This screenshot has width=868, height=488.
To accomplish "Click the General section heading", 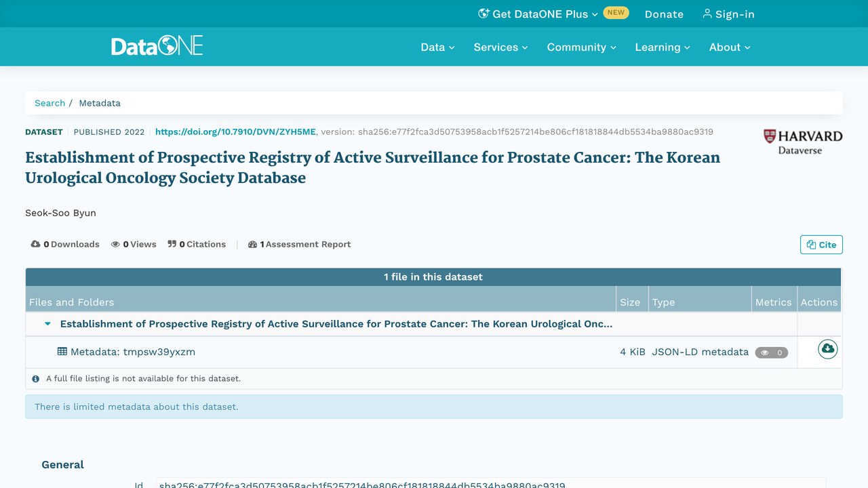I will [x=63, y=464].
